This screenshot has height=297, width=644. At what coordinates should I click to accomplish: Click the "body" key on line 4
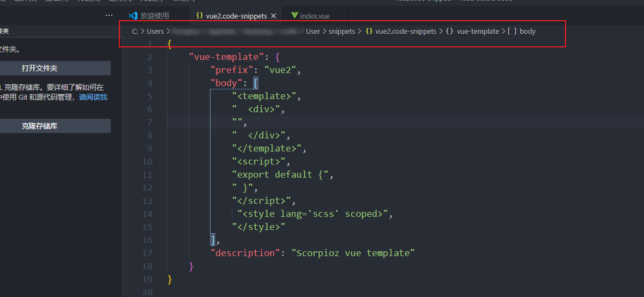[226, 83]
